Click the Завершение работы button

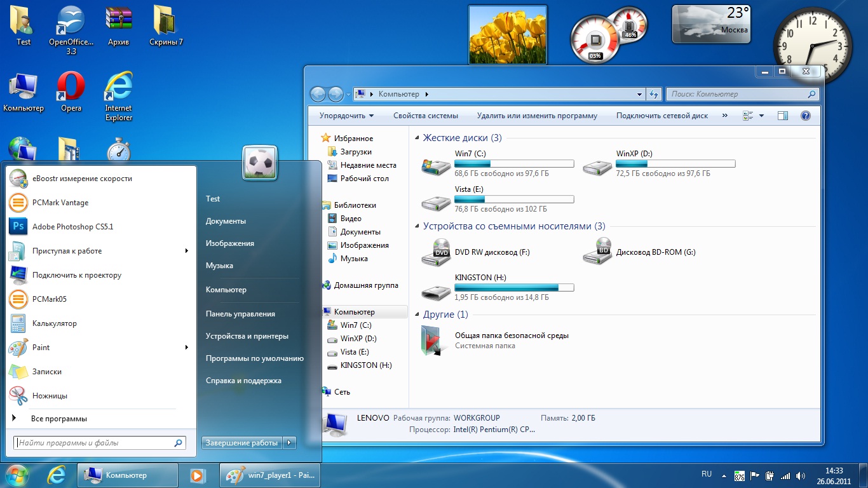tap(242, 442)
